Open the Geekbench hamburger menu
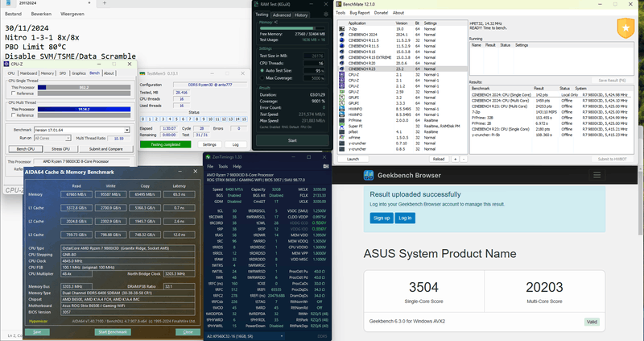Viewport: 644px width, 341px height. [x=597, y=175]
